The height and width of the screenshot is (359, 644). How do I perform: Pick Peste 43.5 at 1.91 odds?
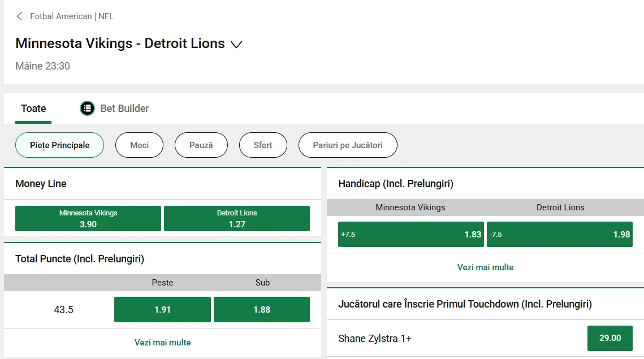(x=162, y=309)
